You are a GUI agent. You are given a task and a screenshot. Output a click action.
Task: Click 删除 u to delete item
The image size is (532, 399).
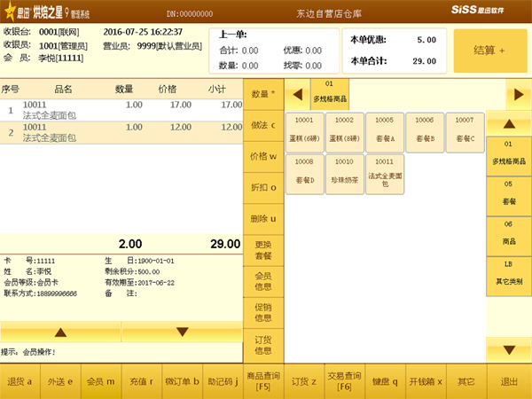point(263,219)
